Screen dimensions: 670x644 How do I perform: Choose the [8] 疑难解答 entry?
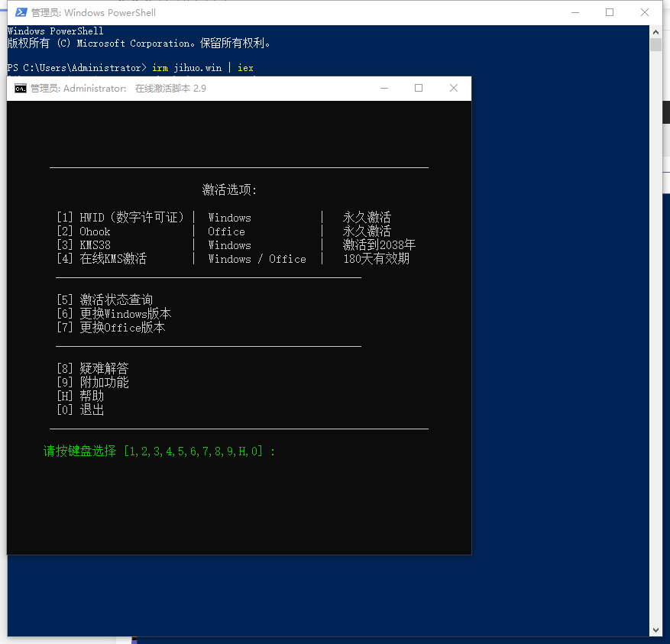[92, 369]
